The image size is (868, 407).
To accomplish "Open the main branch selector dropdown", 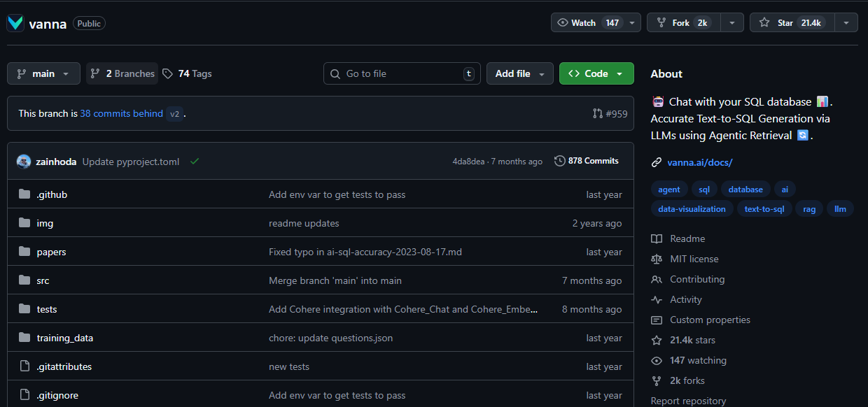I will pyautogui.click(x=43, y=73).
